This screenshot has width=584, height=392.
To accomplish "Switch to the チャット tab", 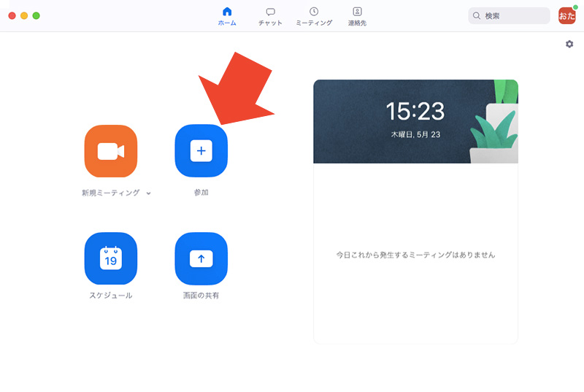I will (x=270, y=16).
